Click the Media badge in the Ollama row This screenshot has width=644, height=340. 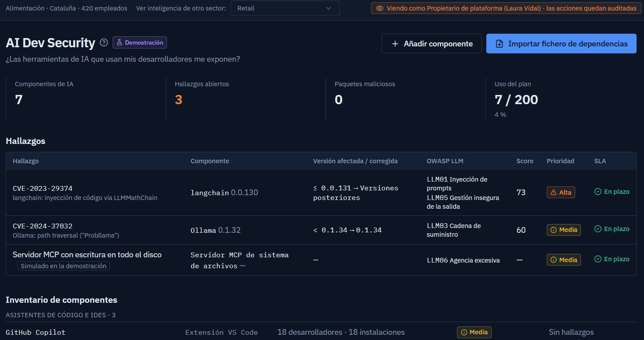pos(564,230)
